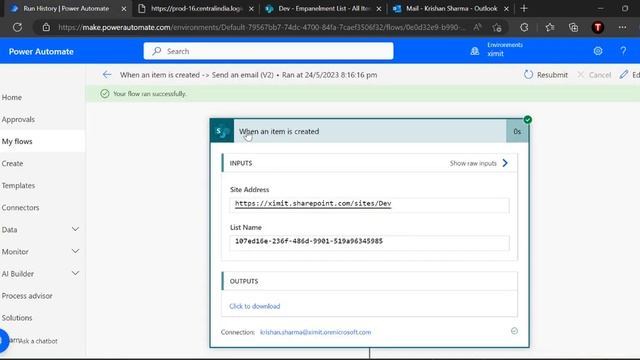Expand the Data section chevron
The width and height of the screenshot is (640, 360).
coord(76,229)
